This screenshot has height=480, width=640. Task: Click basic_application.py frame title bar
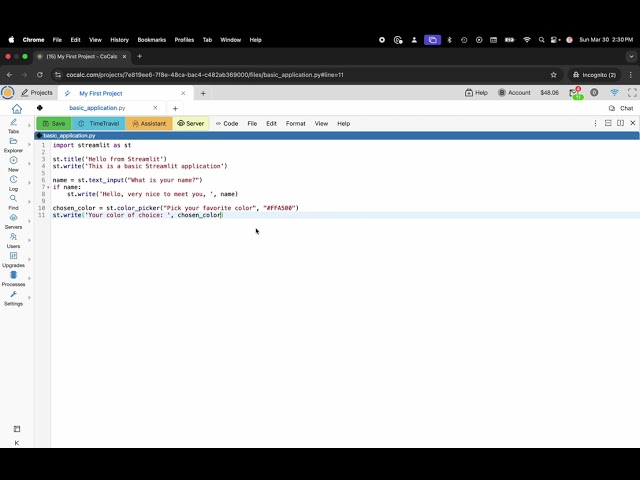(337, 136)
